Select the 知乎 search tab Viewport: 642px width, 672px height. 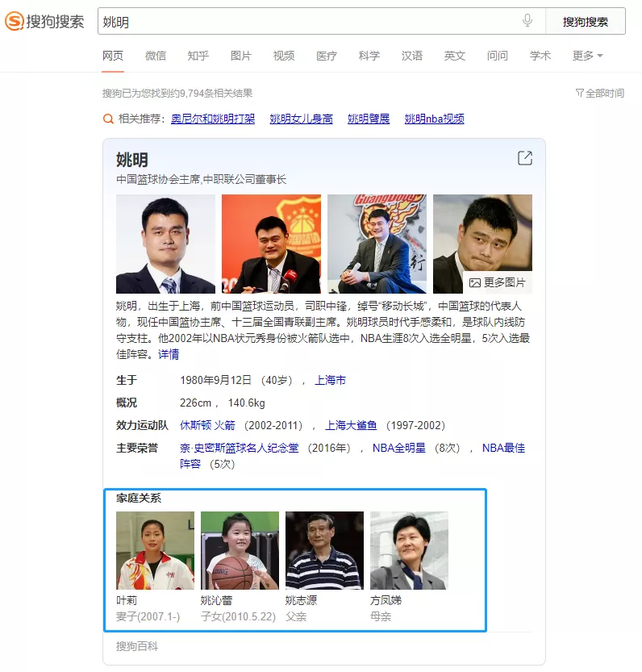[x=198, y=56]
